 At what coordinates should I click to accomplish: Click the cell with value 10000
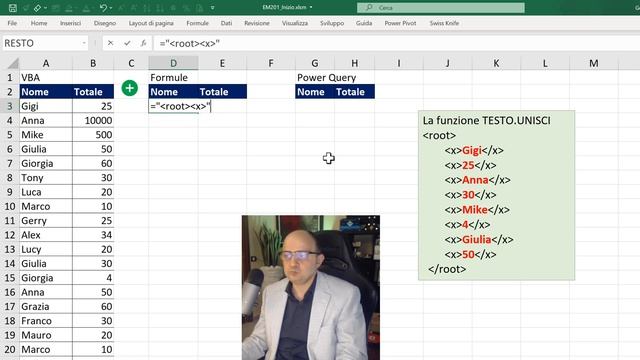[93, 120]
